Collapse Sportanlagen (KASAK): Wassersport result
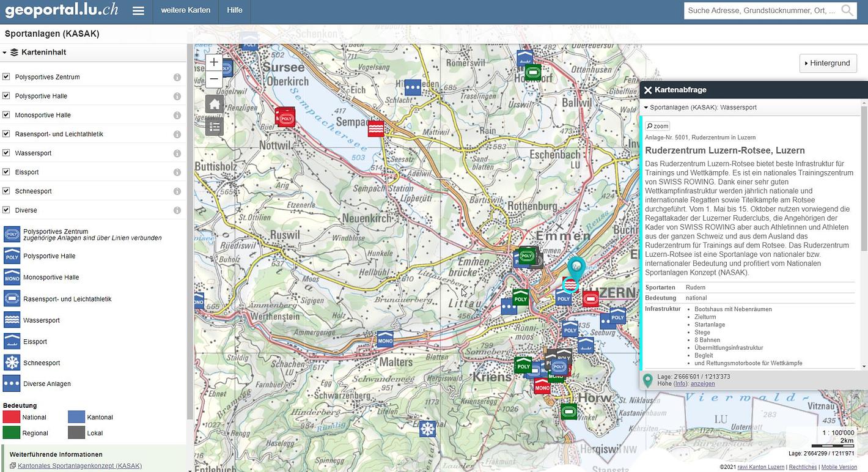Viewport: 868px width, 472px height. tap(646, 108)
